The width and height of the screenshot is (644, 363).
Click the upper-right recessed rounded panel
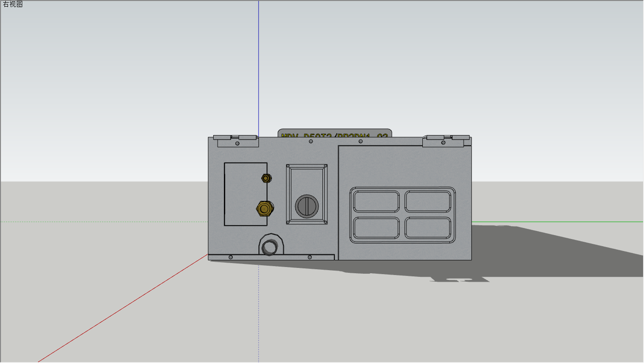[428, 202]
